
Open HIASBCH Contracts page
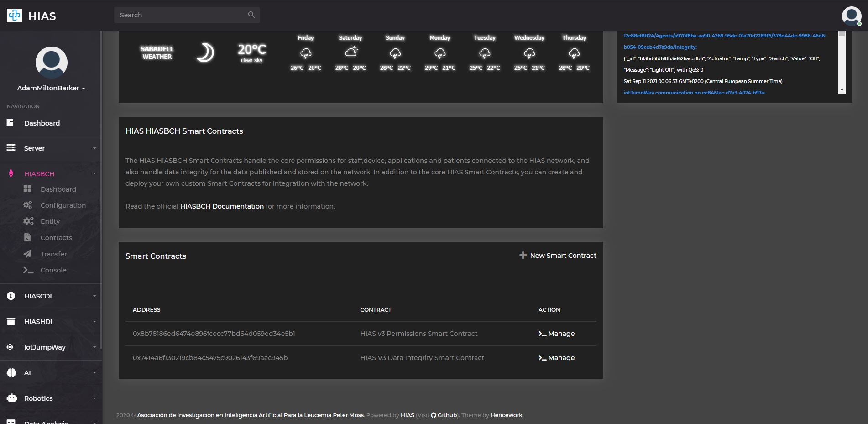click(x=56, y=238)
